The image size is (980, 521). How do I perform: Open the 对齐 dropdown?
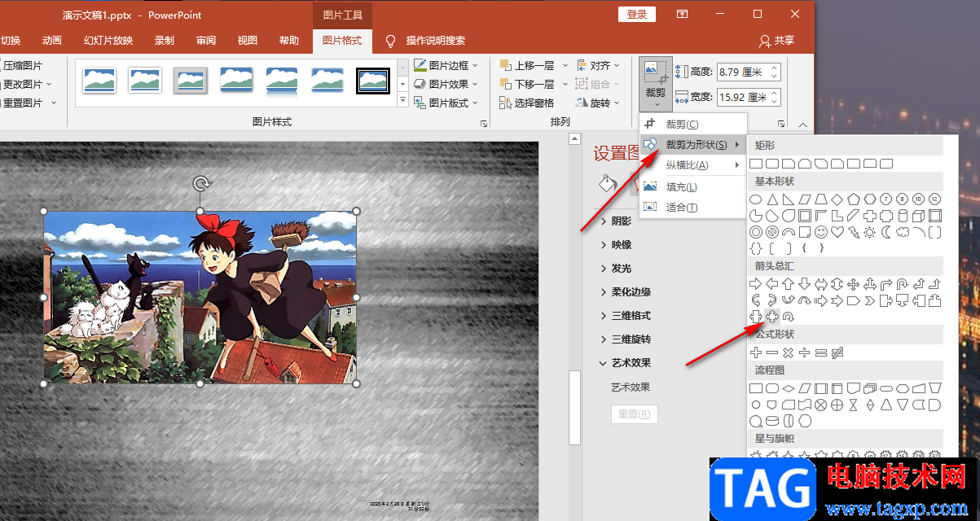tap(599, 65)
